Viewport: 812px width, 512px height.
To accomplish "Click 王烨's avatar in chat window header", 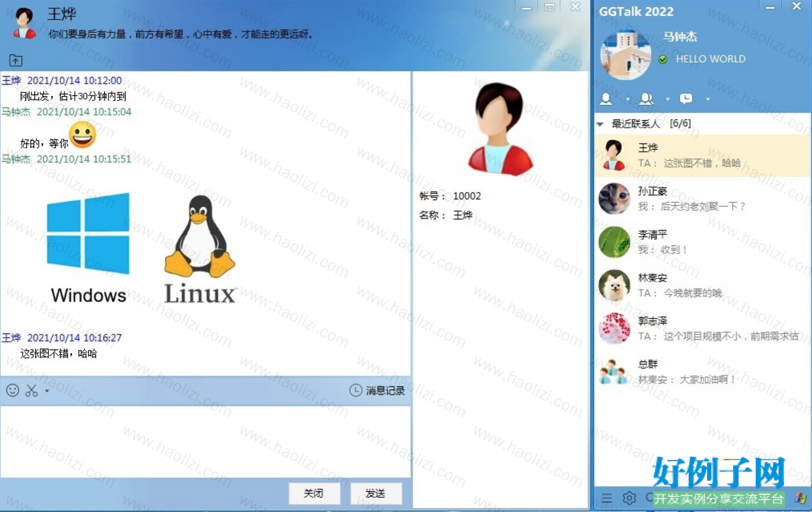I will point(24,23).
